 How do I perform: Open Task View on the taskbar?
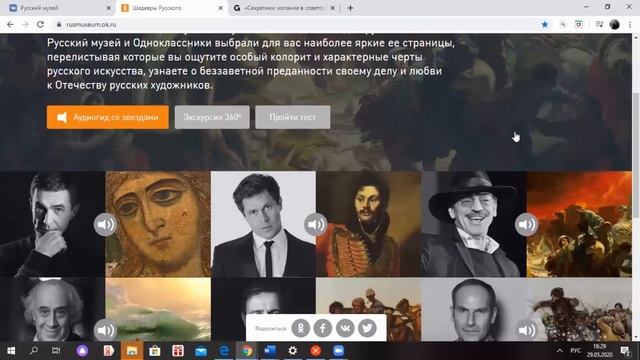click(x=56, y=351)
